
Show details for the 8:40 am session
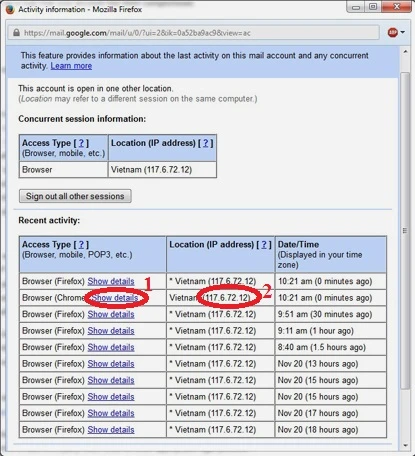tap(111, 347)
